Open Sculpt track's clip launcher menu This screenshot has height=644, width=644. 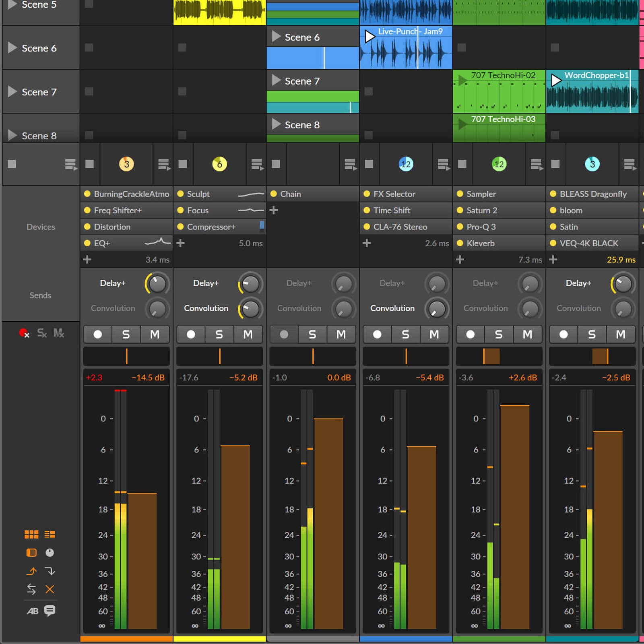[x=257, y=164]
